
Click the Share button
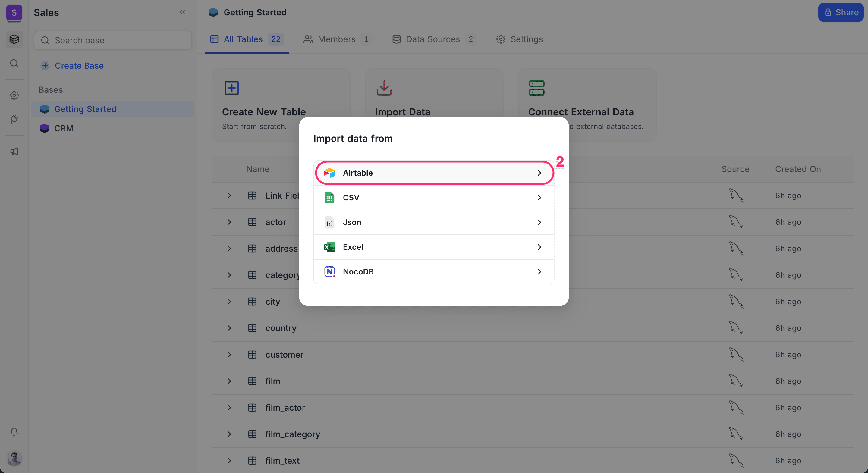click(x=841, y=12)
